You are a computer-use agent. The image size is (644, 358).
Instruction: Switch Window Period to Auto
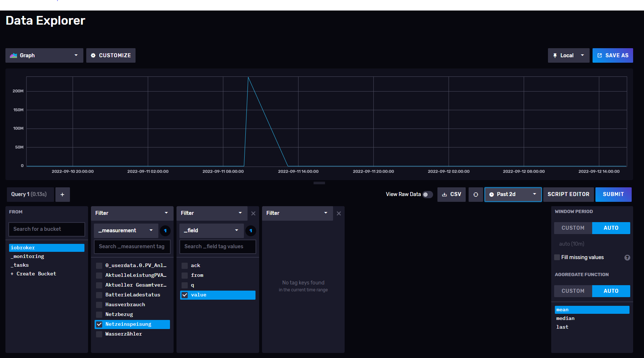(x=611, y=228)
